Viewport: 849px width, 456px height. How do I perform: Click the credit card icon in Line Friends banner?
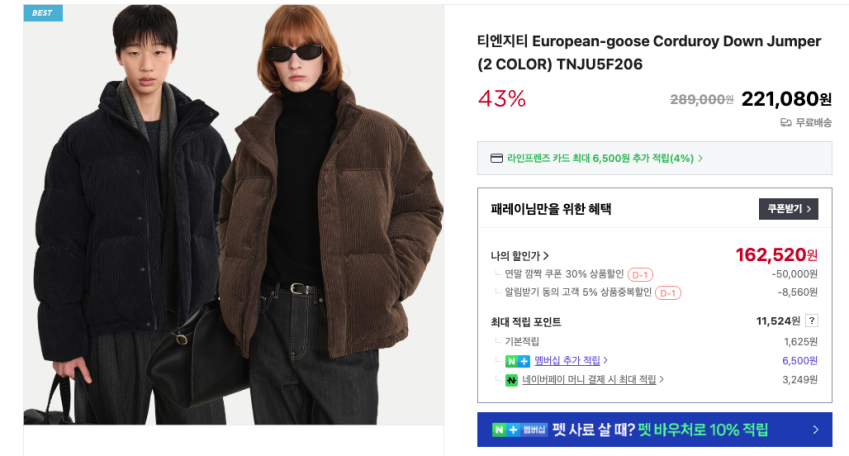point(496,158)
